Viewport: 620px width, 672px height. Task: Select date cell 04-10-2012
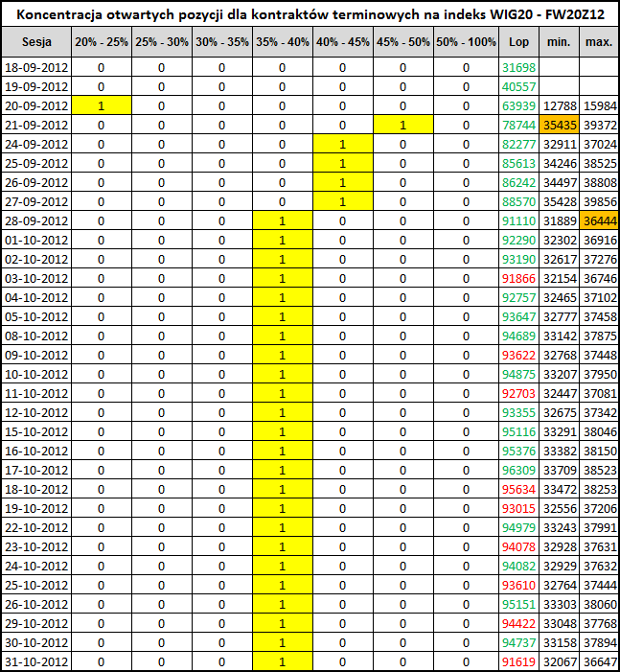[36, 297]
